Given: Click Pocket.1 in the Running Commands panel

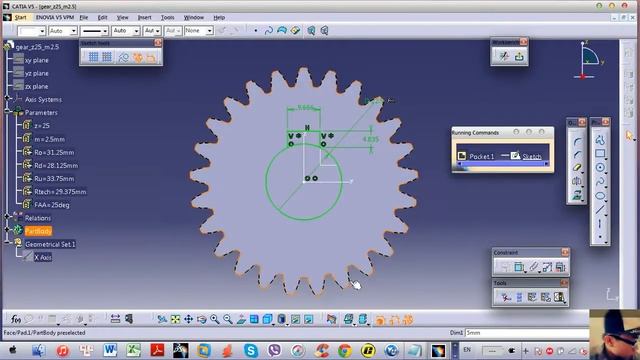Looking at the screenshot, I should pos(482,157).
